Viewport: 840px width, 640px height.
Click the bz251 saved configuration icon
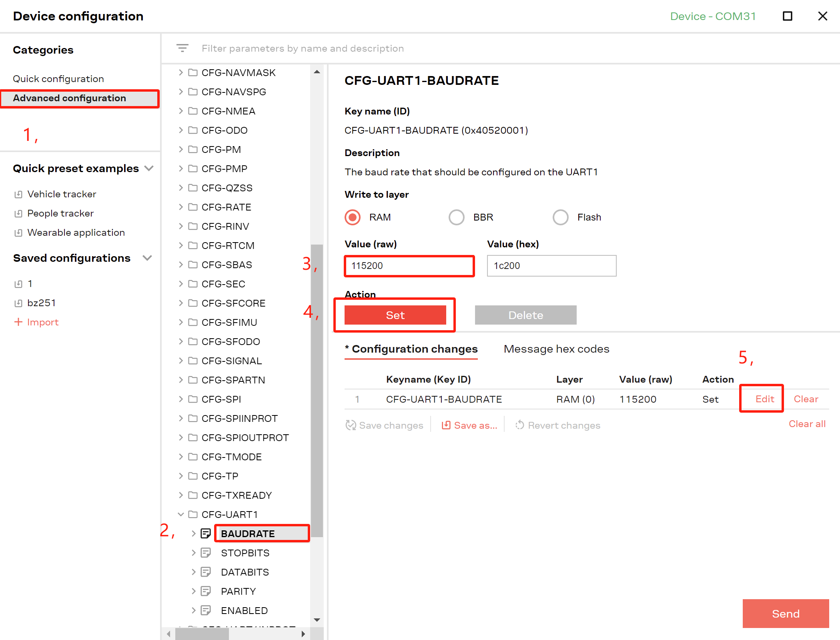click(x=18, y=303)
